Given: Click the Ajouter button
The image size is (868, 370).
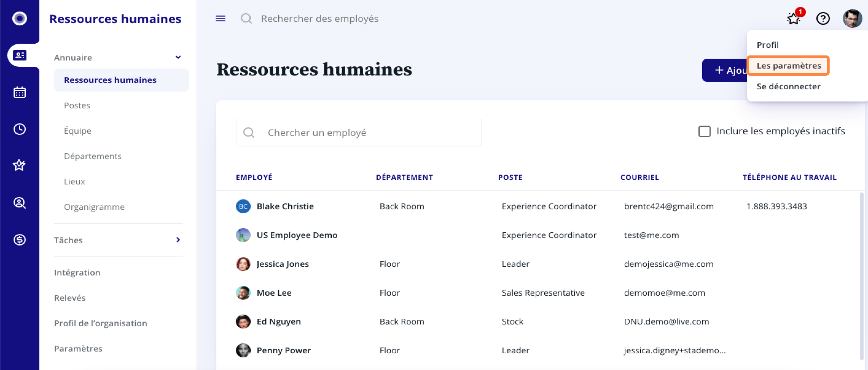Looking at the screenshot, I should point(725,71).
